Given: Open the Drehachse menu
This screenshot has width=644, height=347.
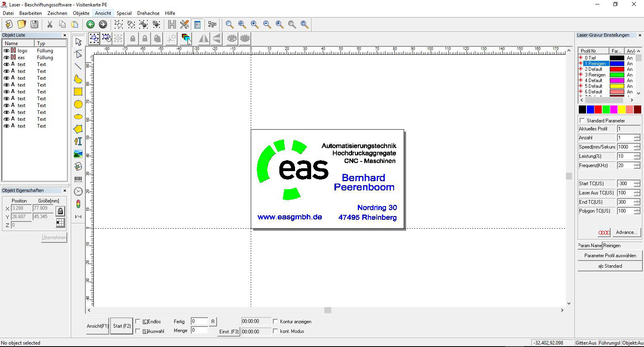Looking at the screenshot, I should pyautogui.click(x=148, y=13).
